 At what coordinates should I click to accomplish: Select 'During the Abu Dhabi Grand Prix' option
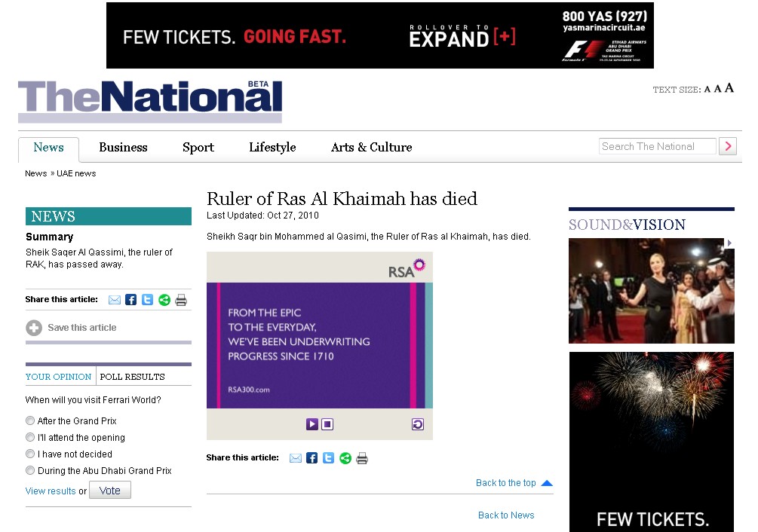[x=30, y=470]
